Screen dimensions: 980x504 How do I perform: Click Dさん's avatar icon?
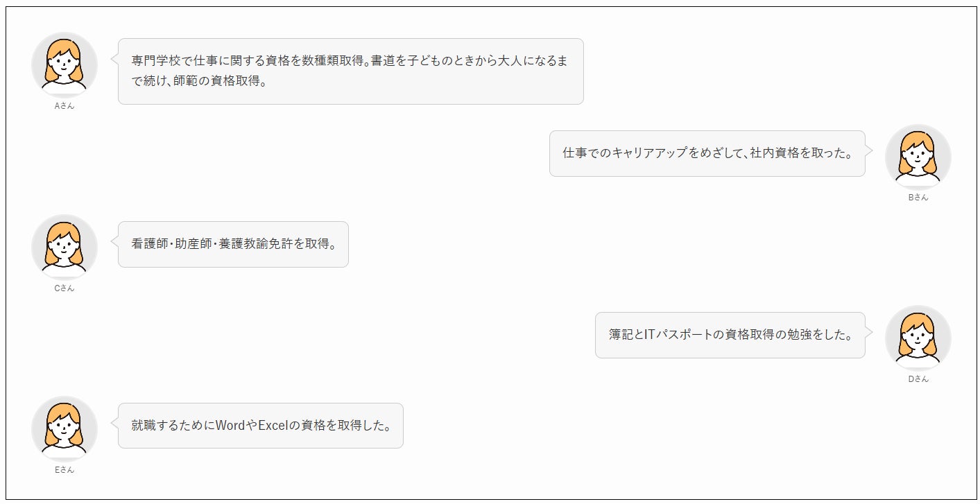(918, 338)
